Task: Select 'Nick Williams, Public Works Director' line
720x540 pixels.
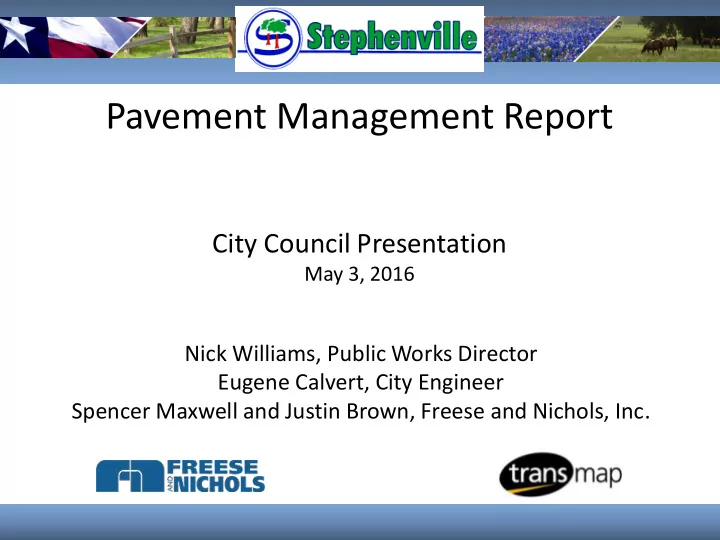Action: 361,354
